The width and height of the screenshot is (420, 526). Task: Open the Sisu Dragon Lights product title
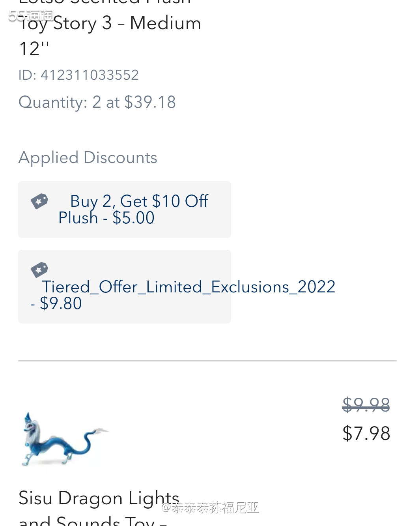[99, 498]
